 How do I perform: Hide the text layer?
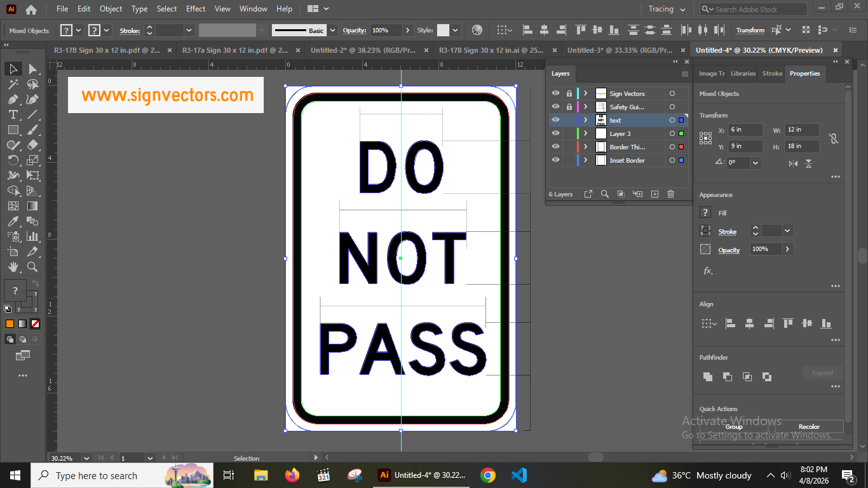(555, 119)
